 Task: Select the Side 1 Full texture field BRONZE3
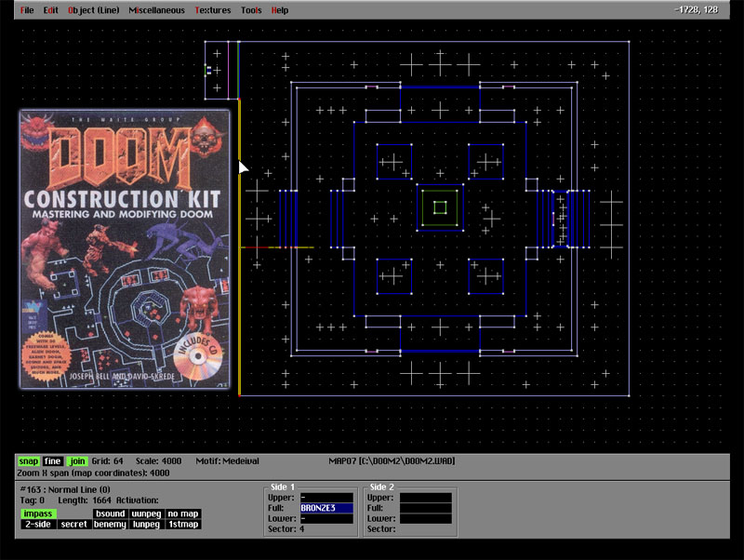click(325, 508)
